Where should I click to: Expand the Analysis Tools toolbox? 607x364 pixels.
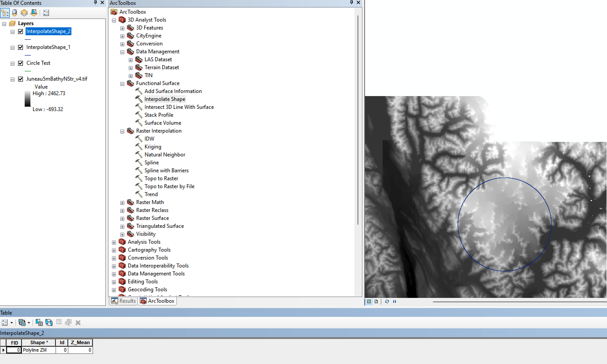[x=114, y=242]
